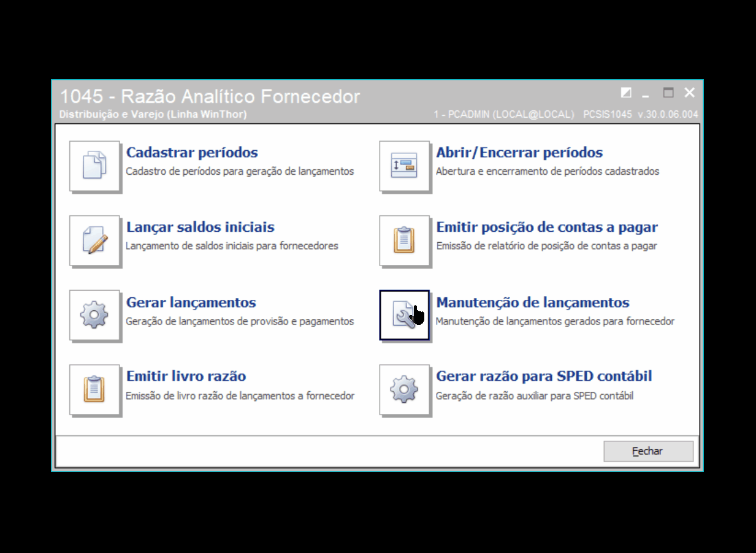Click 'Distribuição e Varejo (Linha WinThor)' subtitle
The height and width of the screenshot is (553, 756).
coord(153,115)
